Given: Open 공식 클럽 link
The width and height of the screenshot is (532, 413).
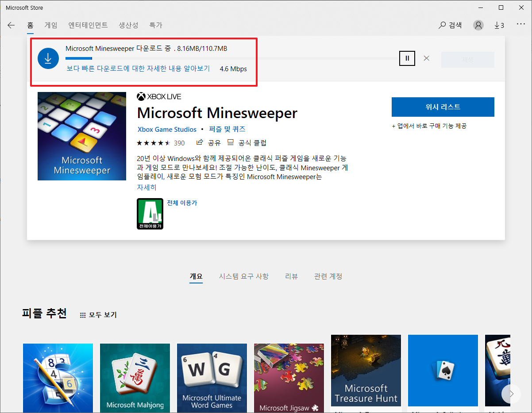Looking at the screenshot, I should point(247,143).
